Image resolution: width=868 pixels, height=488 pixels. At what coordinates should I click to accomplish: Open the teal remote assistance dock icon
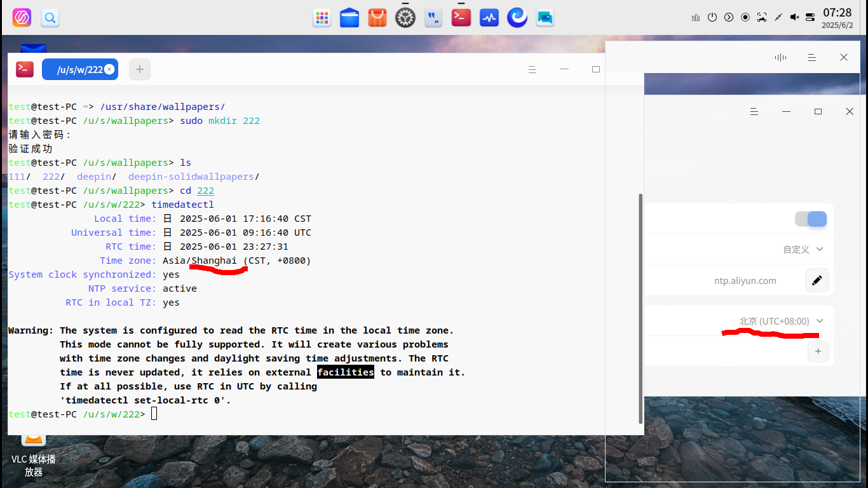click(545, 18)
